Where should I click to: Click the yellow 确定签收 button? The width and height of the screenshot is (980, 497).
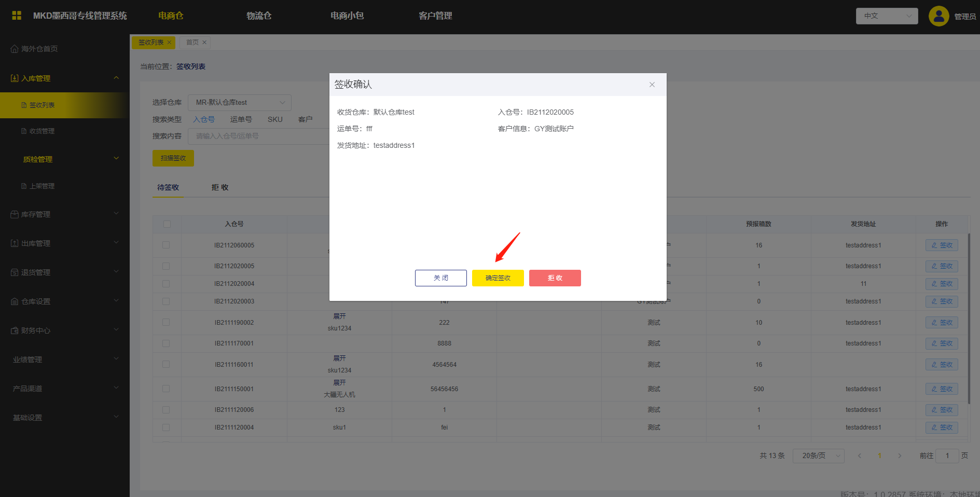(498, 278)
